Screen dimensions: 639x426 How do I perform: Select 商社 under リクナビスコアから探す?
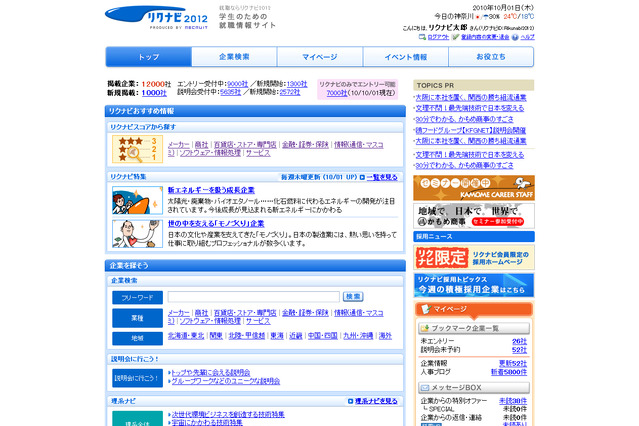pyautogui.click(x=201, y=145)
